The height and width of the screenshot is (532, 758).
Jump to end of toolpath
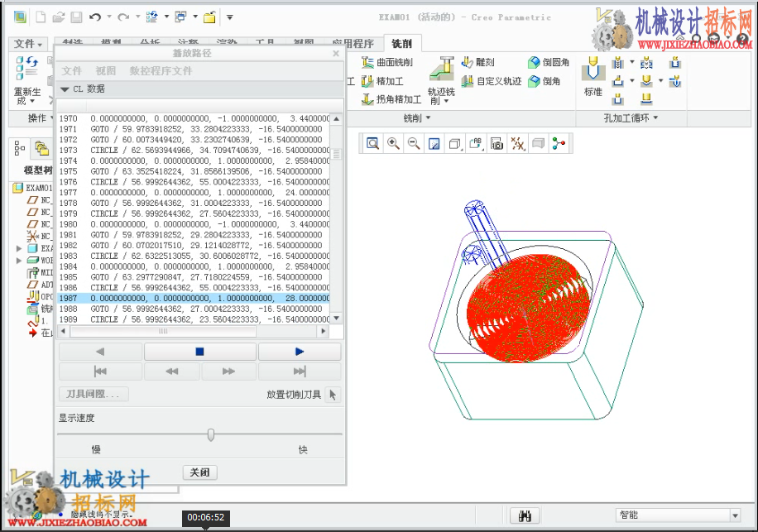pyautogui.click(x=300, y=371)
